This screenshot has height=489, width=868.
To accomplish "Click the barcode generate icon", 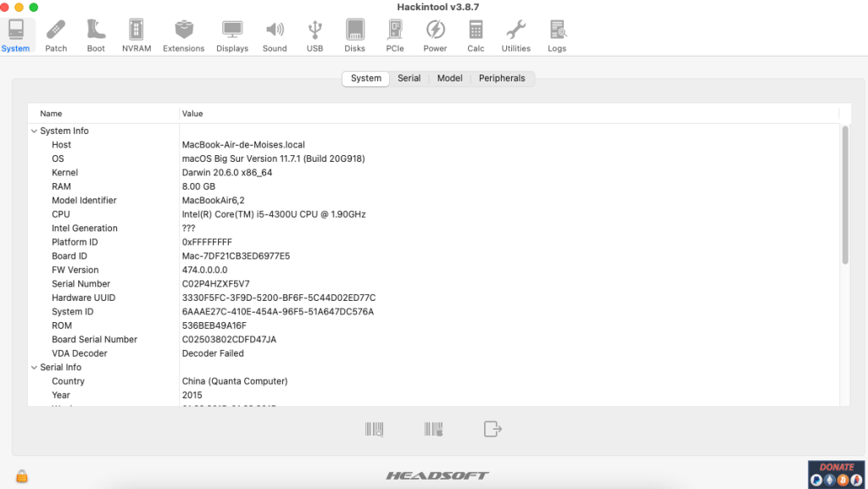I will [433, 430].
